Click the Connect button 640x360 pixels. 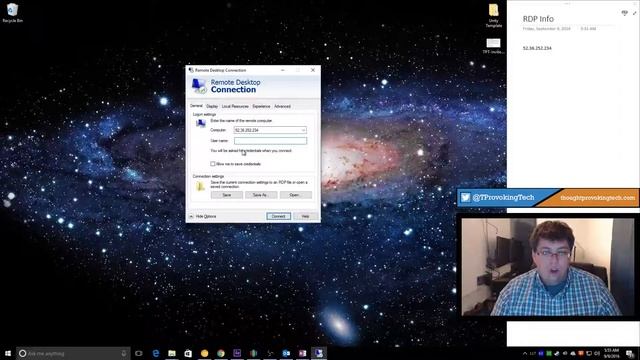tap(279, 216)
